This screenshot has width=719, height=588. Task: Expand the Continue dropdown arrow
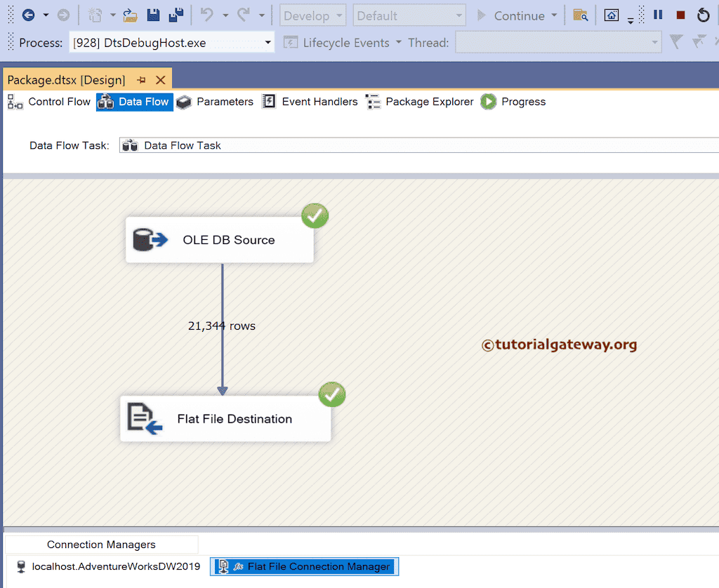[555, 15]
